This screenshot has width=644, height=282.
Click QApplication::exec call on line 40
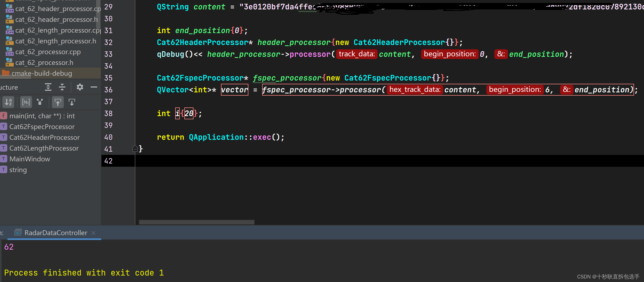[x=237, y=137]
